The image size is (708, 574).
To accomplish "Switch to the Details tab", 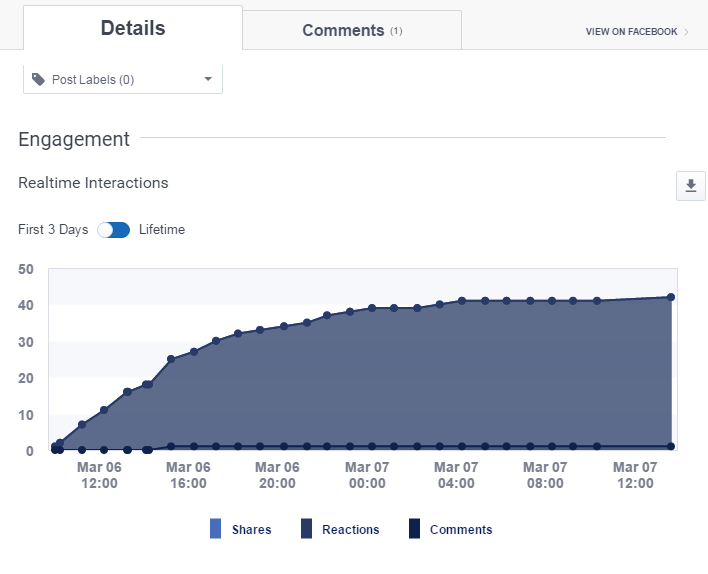I will coord(133,29).
